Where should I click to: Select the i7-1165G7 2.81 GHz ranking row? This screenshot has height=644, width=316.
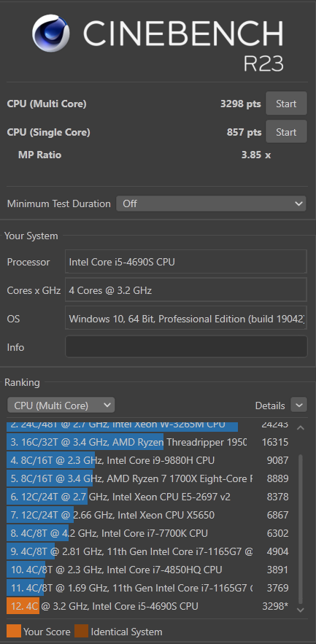[148, 551]
